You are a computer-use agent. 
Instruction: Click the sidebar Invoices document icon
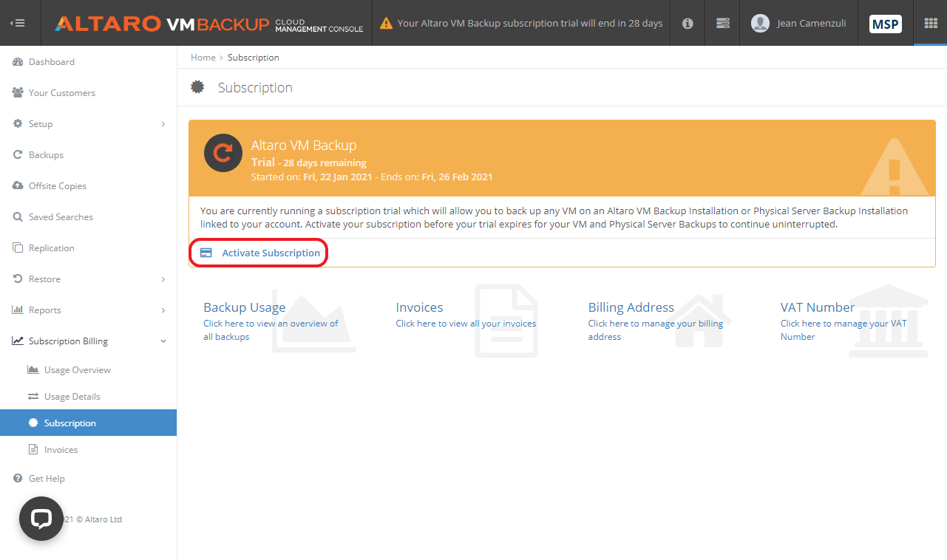coord(33,449)
